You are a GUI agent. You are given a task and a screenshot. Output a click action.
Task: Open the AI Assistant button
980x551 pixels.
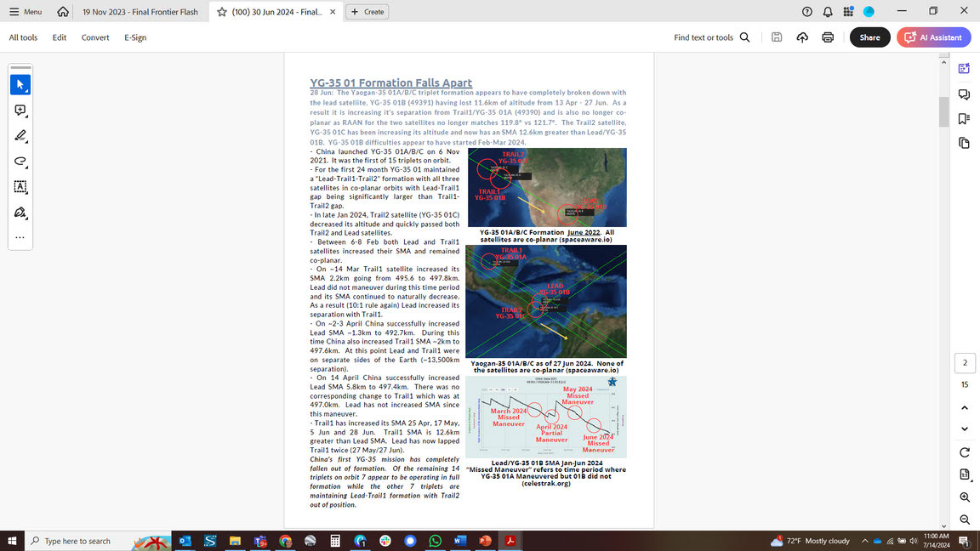coord(934,37)
